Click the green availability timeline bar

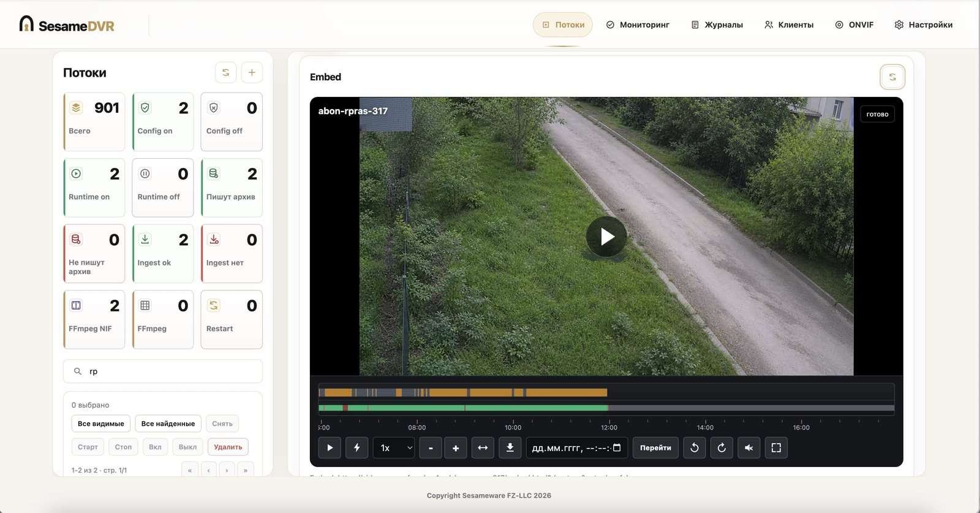pyautogui.click(x=464, y=408)
